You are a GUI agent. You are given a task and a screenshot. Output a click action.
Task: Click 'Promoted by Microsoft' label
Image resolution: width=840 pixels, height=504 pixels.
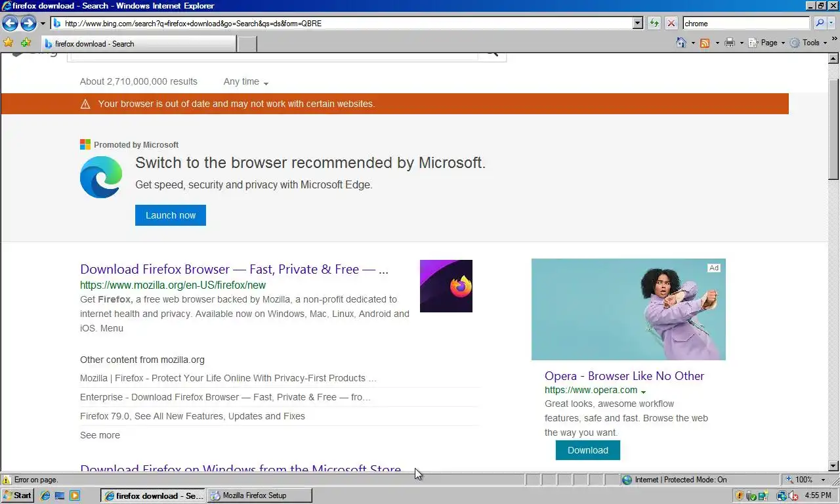click(136, 144)
